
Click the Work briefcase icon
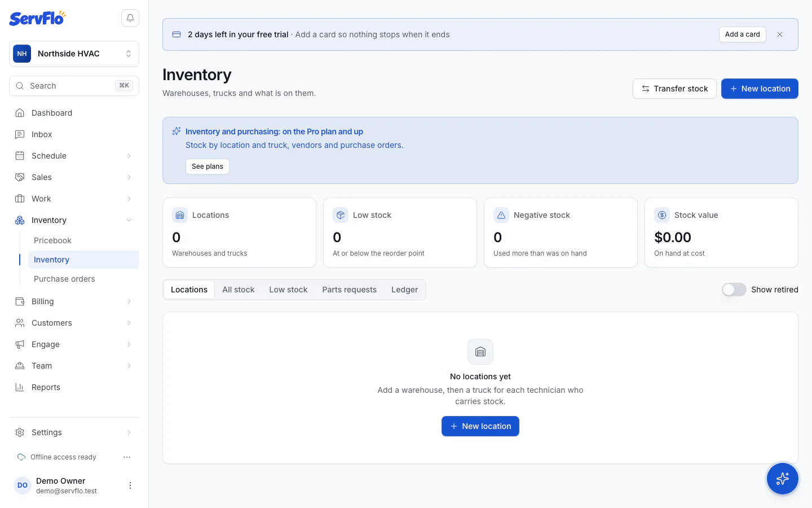tap(20, 199)
